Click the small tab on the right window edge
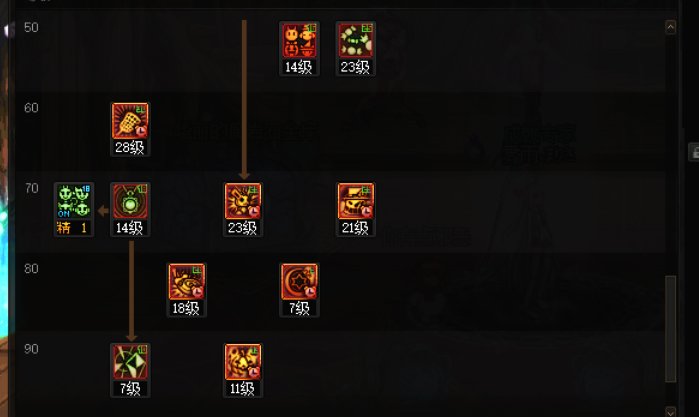The height and width of the screenshot is (417, 699). 694,152
